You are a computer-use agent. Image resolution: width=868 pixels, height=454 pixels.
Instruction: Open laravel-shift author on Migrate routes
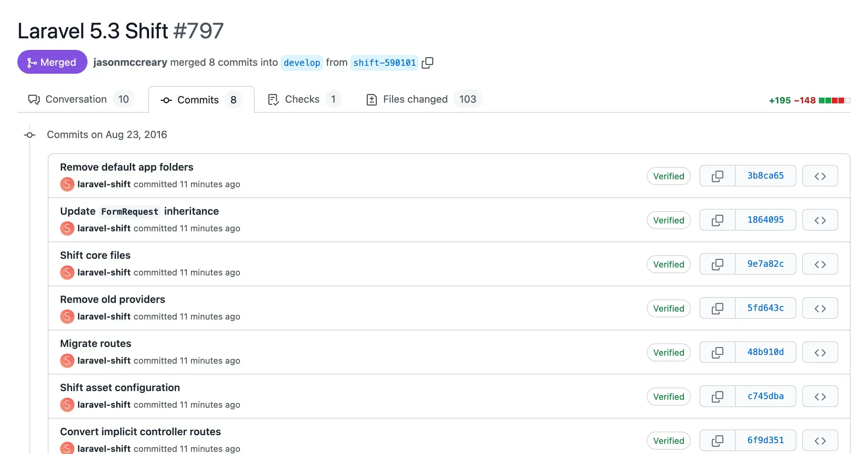click(104, 361)
